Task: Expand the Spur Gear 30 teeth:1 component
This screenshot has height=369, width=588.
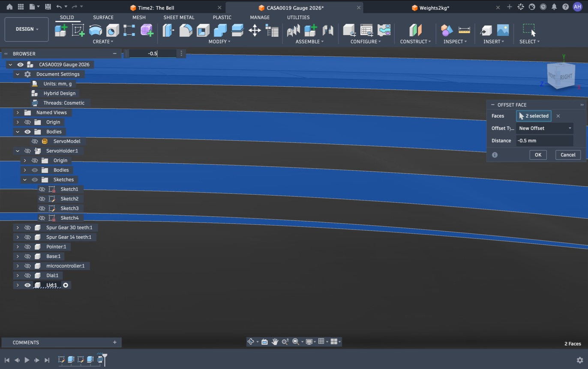Action: pos(18,228)
